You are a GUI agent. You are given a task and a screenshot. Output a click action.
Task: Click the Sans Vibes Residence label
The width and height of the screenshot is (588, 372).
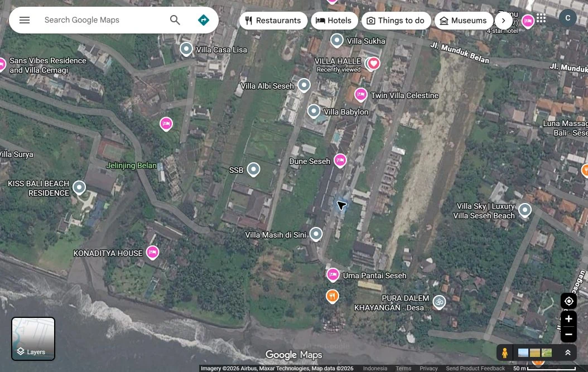click(x=47, y=65)
